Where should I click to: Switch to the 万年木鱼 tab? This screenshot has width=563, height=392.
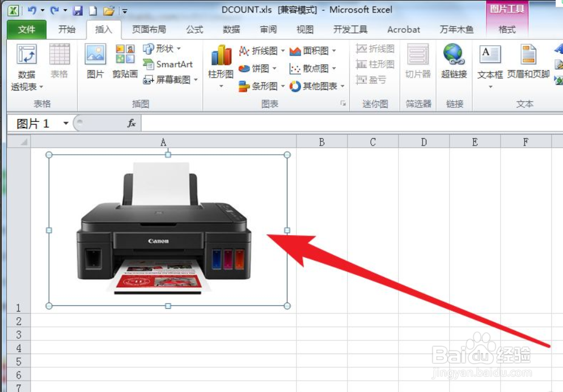click(x=456, y=29)
